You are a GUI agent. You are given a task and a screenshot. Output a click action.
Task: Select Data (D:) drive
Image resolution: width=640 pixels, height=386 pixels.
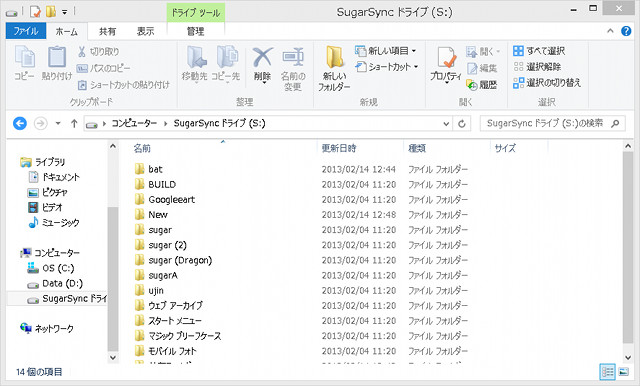coord(55,283)
